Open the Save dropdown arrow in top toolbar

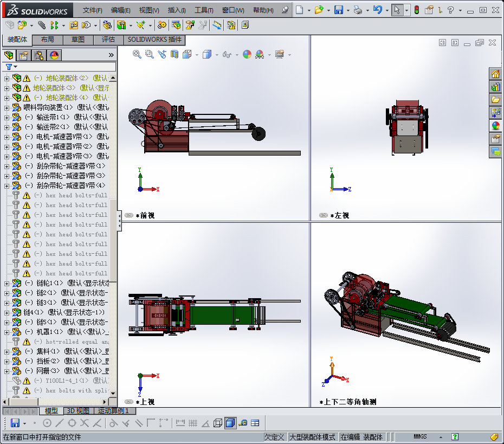(348, 11)
